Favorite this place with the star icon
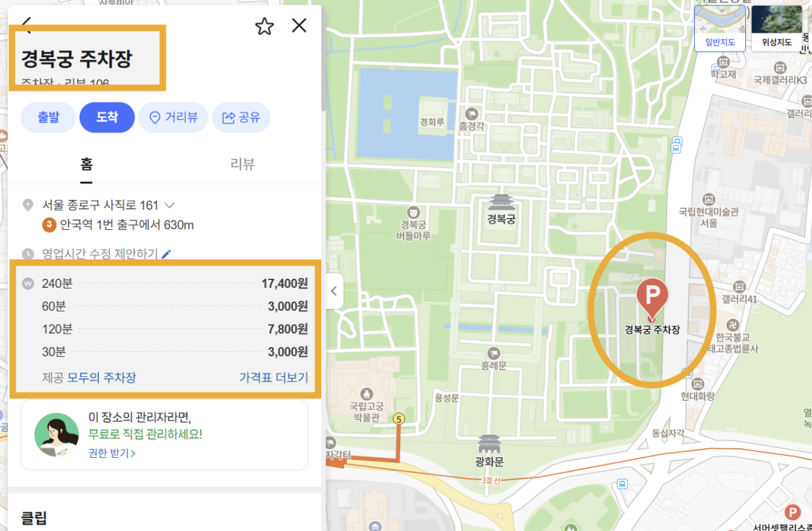 [x=264, y=26]
